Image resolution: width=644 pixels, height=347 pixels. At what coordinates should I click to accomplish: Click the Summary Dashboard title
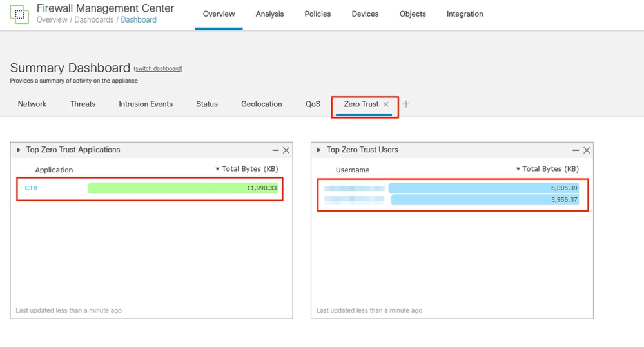[70, 68]
